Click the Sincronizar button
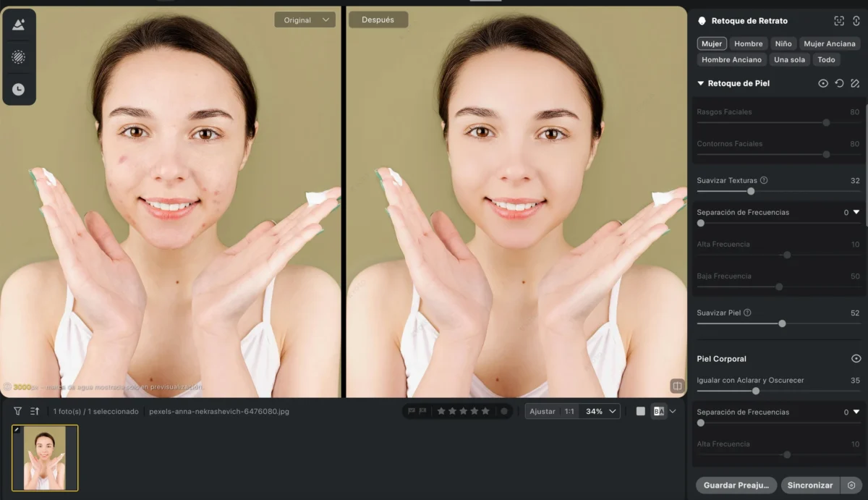 tap(809, 485)
